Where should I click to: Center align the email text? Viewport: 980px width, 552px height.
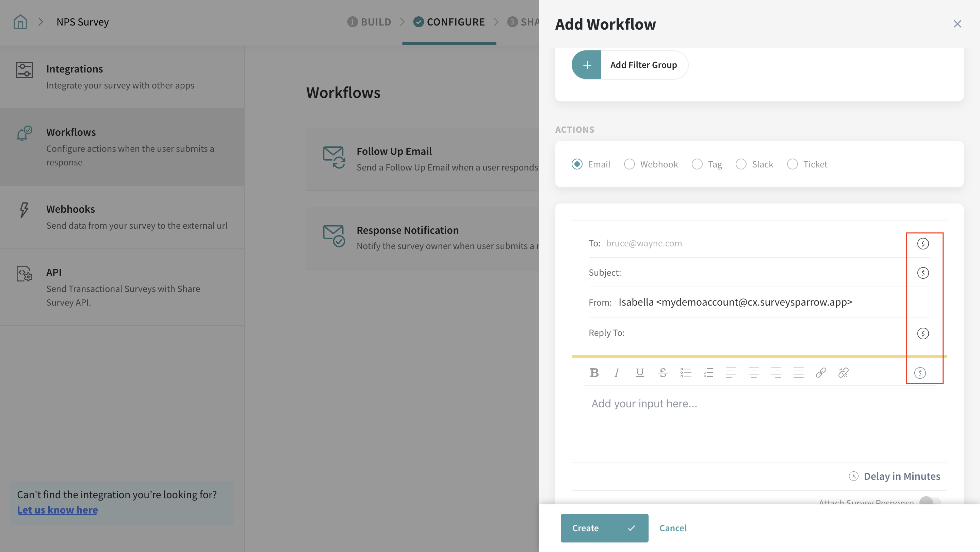point(753,372)
